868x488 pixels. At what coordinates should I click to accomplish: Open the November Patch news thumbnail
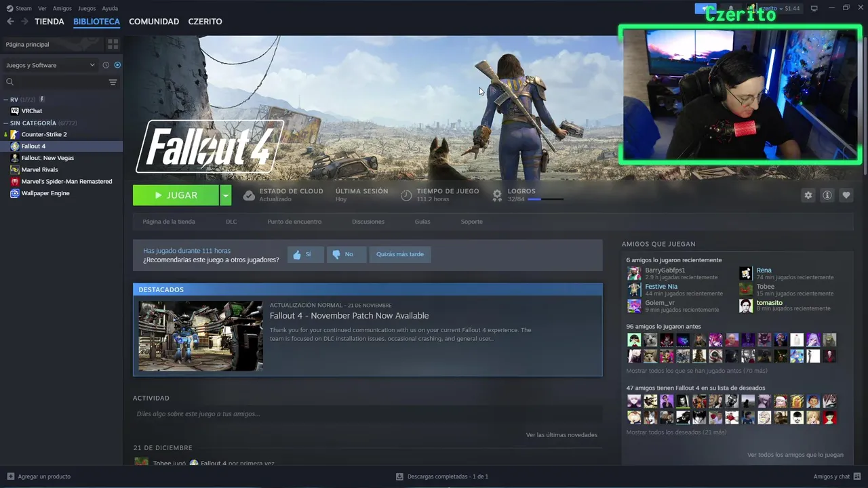click(201, 336)
